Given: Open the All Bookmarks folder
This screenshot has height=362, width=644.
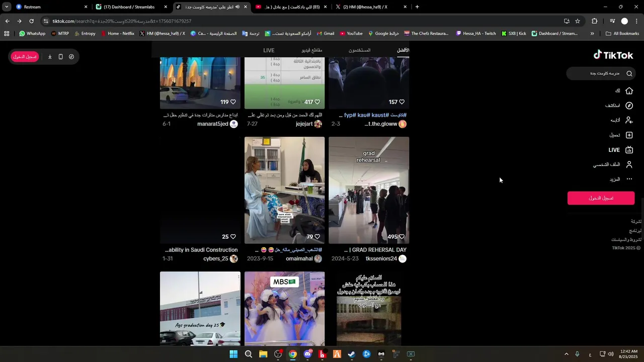Looking at the screenshot, I should point(622,34).
